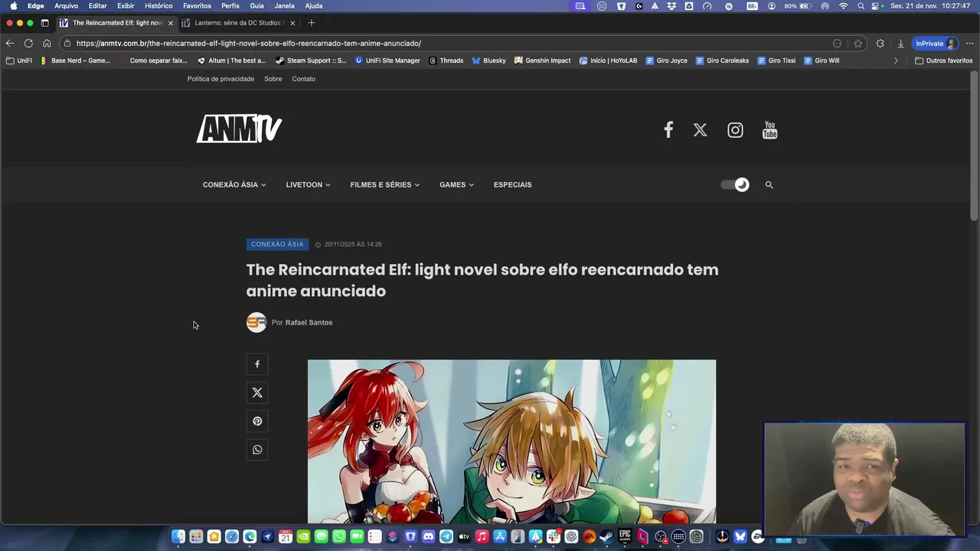Viewport: 980px width, 551px height.
Task: Open Genshin Impact bookmark
Action: 542,60
